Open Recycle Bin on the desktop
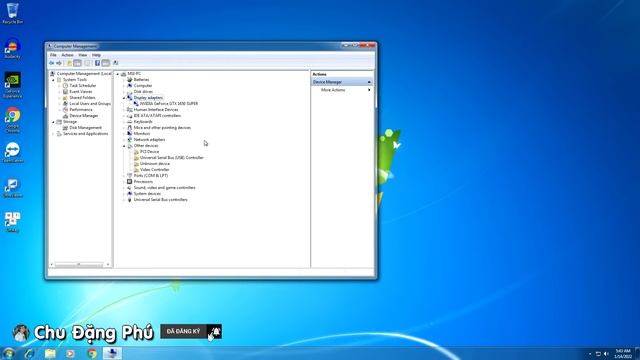Image resolution: width=640 pixels, height=360 pixels. [x=12, y=13]
